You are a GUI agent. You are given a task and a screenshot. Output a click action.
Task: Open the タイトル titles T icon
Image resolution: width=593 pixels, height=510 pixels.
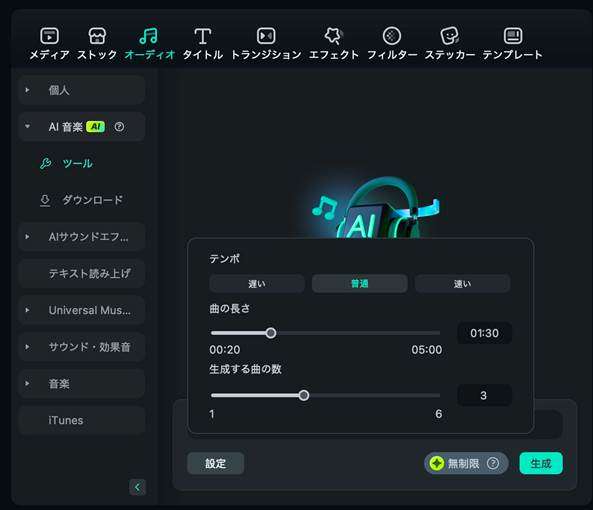[x=203, y=36]
